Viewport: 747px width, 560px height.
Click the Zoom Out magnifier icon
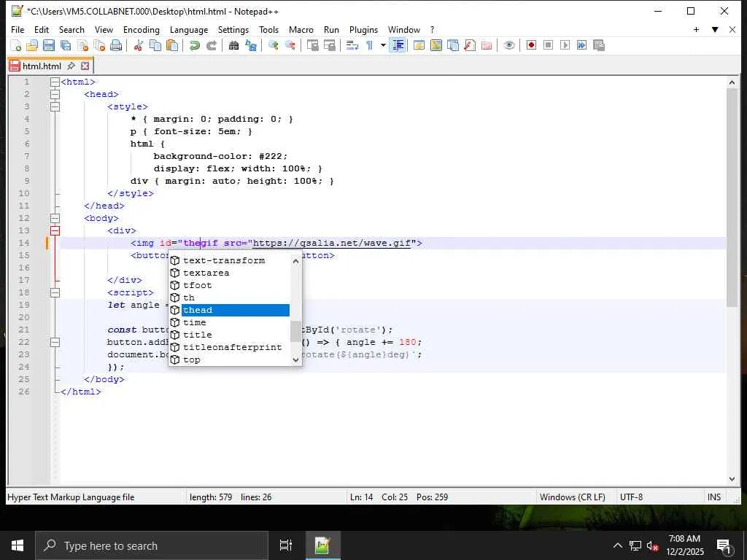(290, 46)
